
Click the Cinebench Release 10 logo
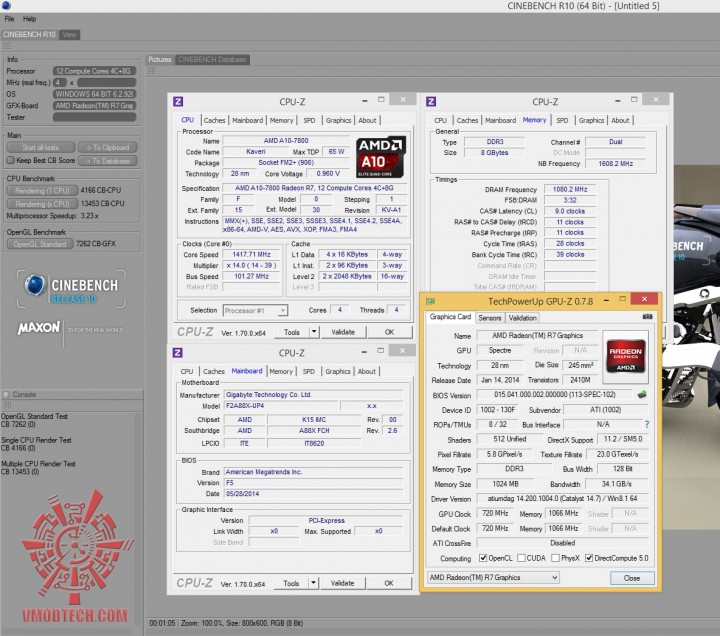71,289
